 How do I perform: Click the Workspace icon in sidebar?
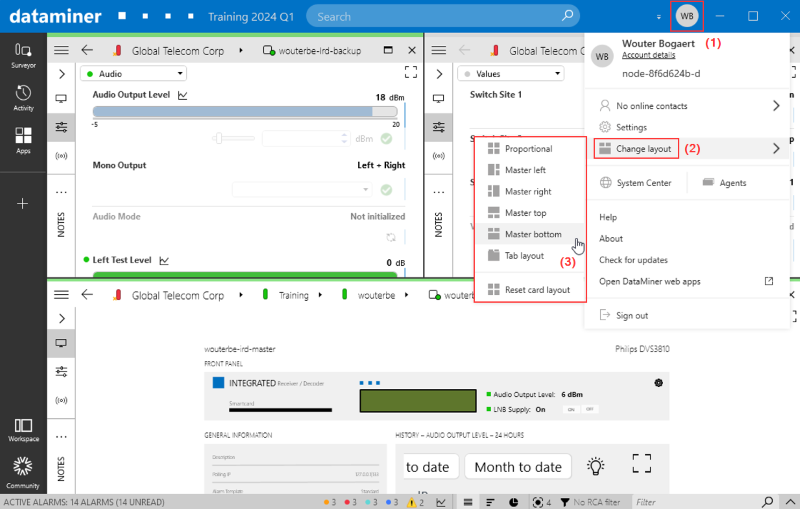[23, 430]
